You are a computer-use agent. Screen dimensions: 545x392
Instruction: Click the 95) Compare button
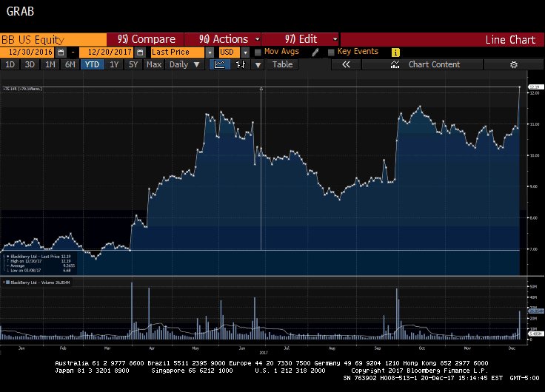[x=145, y=39]
